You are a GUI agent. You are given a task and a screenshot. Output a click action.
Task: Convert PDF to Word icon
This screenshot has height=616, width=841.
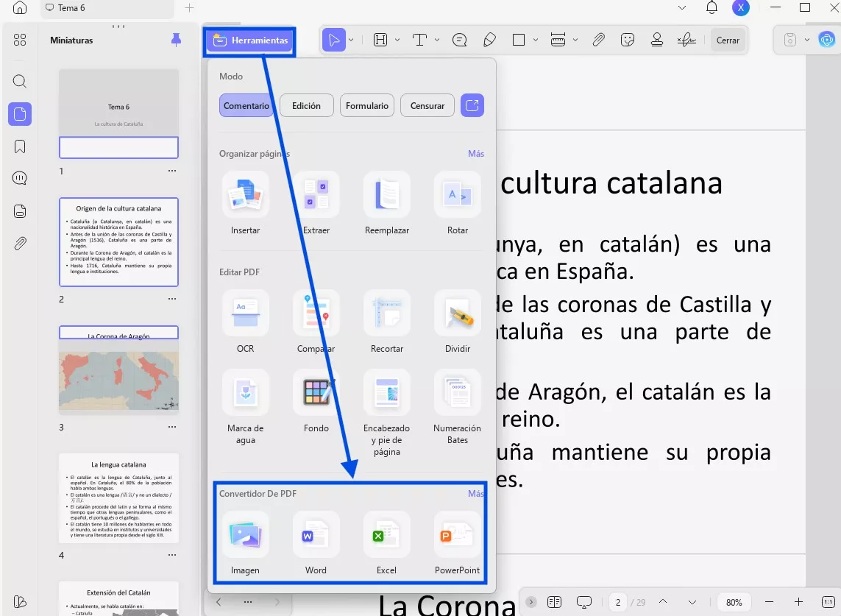(x=316, y=535)
